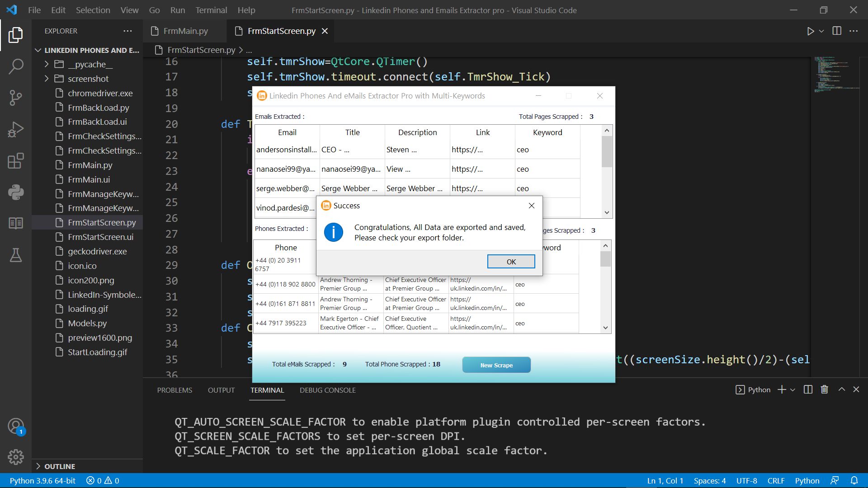Open terminal launch profile dropdown
Image resolution: width=868 pixels, height=488 pixels.
click(x=793, y=390)
